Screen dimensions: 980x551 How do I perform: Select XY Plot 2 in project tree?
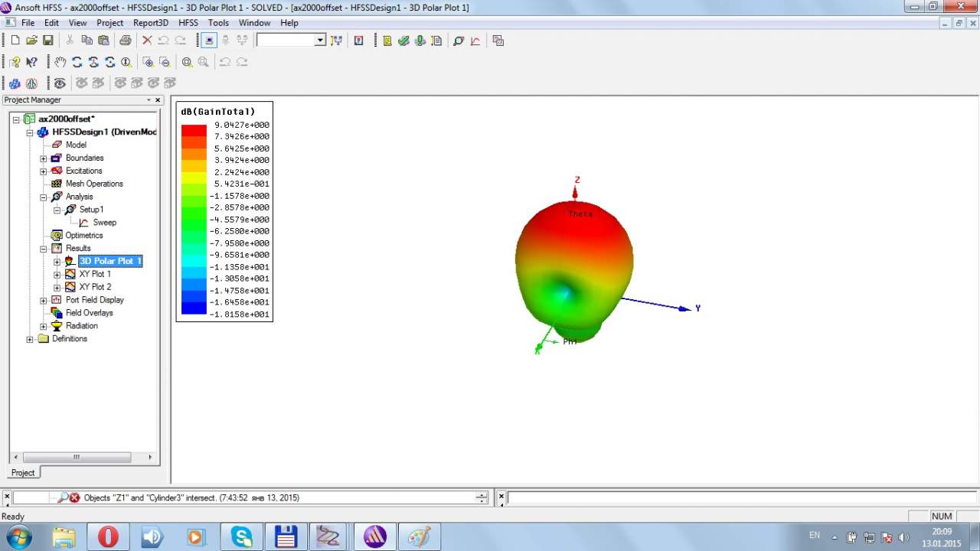[95, 287]
